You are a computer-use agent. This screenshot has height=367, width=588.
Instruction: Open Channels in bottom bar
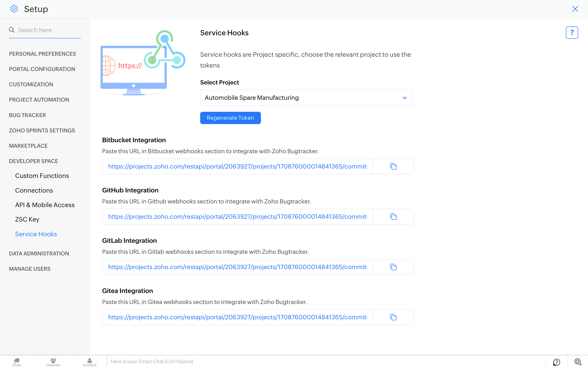53,362
